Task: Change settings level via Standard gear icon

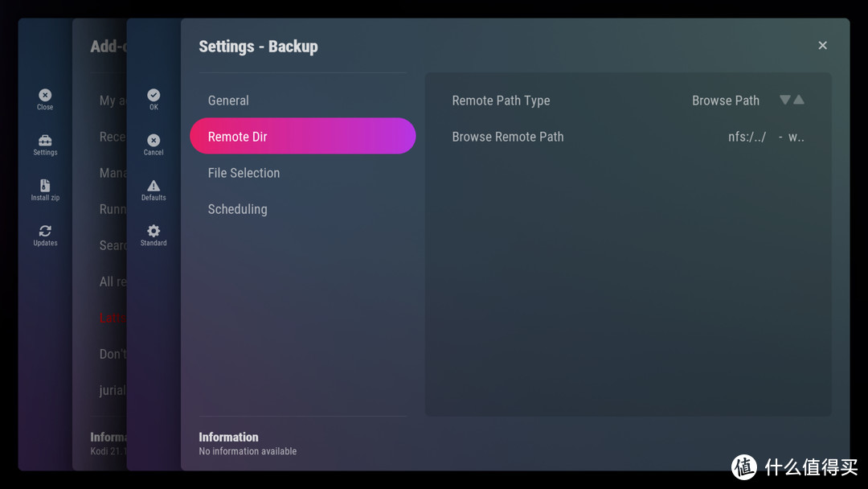Action: tap(154, 231)
